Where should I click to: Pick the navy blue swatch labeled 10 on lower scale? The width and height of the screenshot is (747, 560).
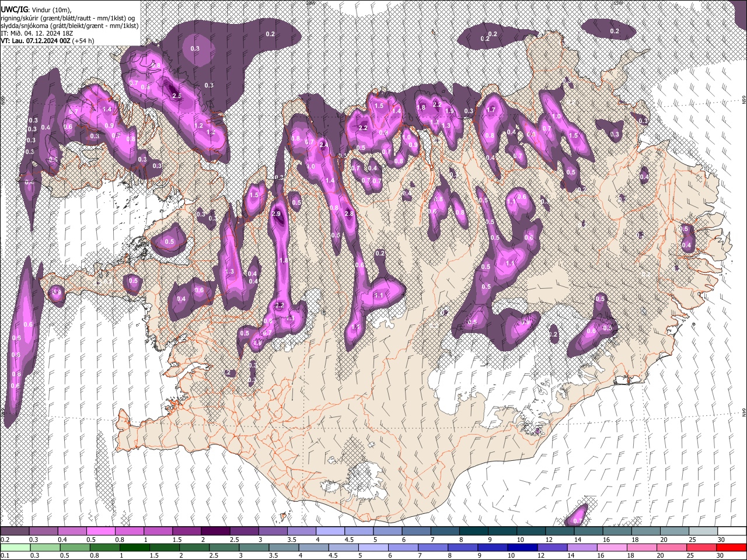(x=522, y=547)
